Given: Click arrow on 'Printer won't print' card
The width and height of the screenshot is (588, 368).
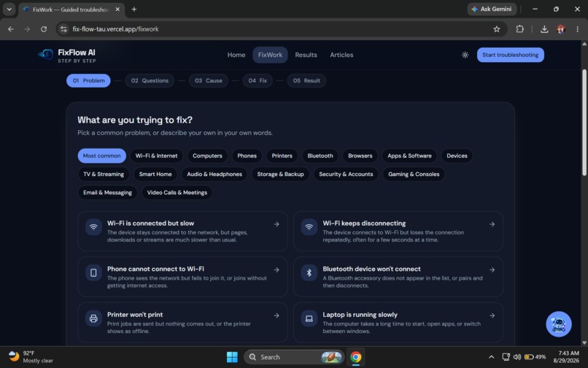Looking at the screenshot, I should (276, 316).
